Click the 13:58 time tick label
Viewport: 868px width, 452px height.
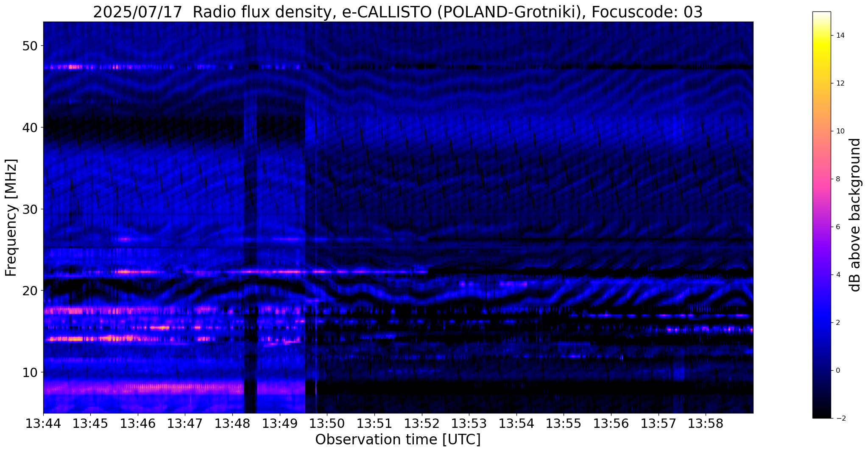tap(706, 424)
